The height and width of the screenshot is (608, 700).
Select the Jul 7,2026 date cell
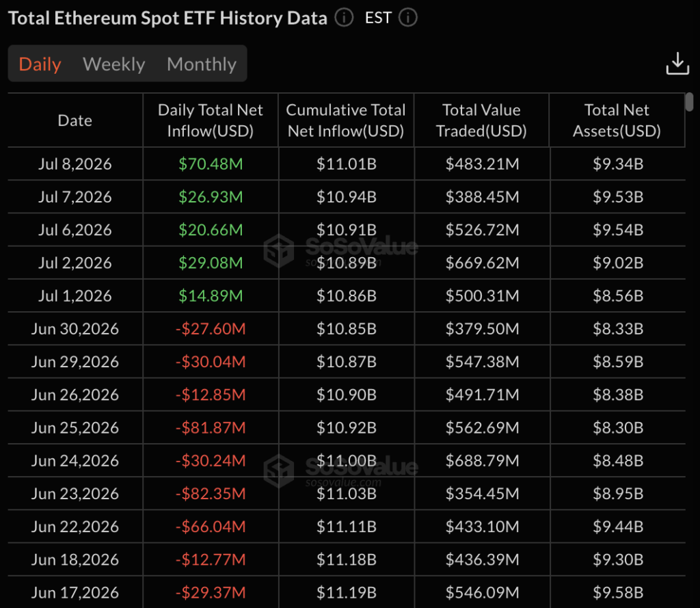click(x=75, y=197)
